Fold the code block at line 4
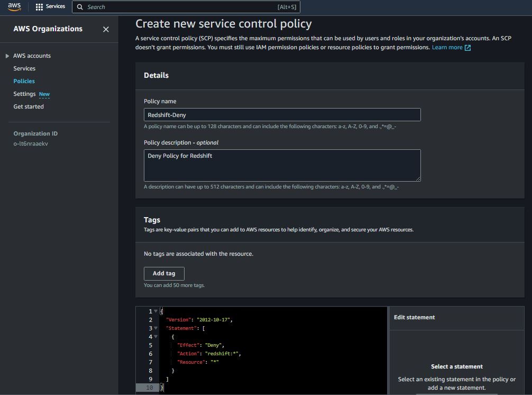 (156, 337)
